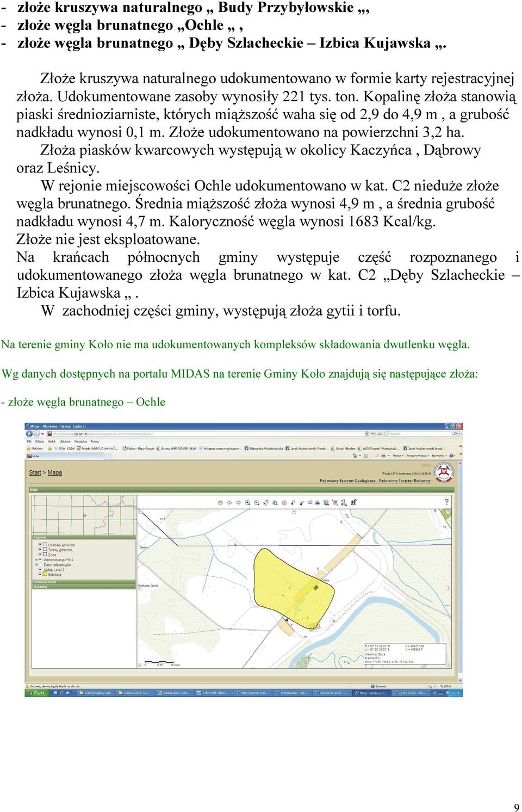Open the Projekt WRPO 2014+ bookmark
Image resolution: width=522 pixels, height=812 pixels.
(97, 448)
